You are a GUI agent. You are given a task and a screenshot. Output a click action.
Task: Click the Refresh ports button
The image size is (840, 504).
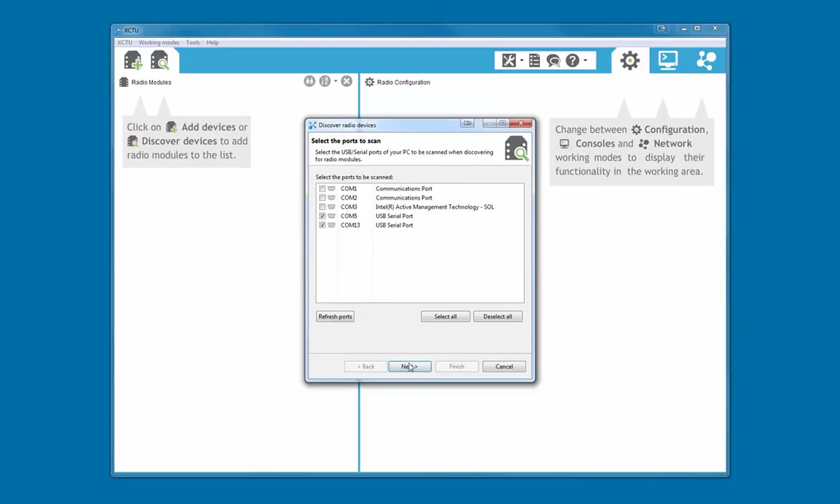(335, 316)
